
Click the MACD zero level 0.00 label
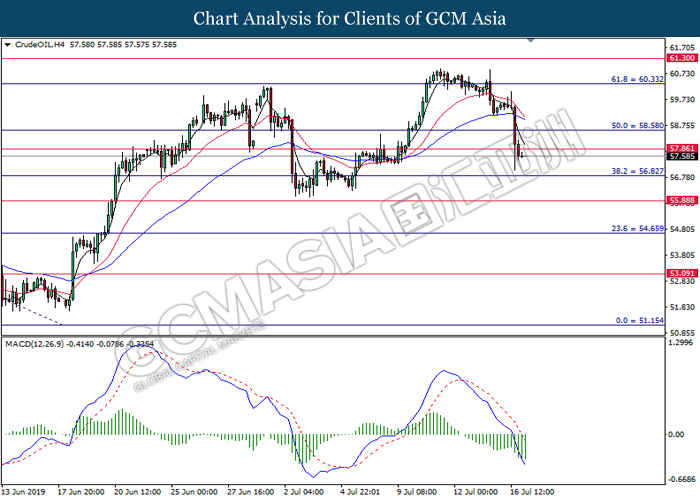(677, 434)
